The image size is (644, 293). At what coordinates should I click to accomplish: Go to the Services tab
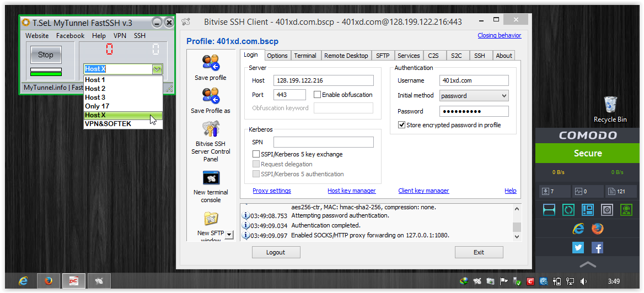coord(409,56)
